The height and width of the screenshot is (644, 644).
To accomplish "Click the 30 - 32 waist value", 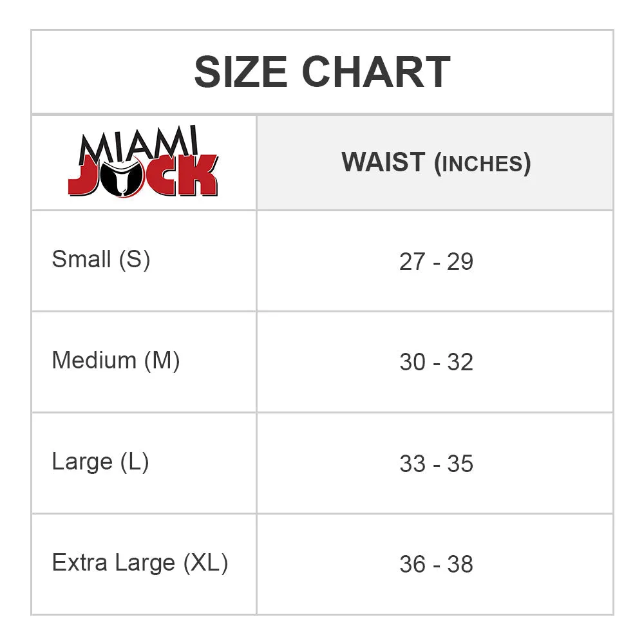I will 436,362.
